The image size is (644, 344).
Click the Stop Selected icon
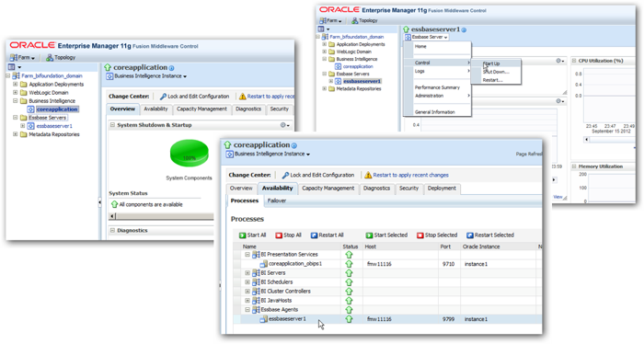(420, 235)
